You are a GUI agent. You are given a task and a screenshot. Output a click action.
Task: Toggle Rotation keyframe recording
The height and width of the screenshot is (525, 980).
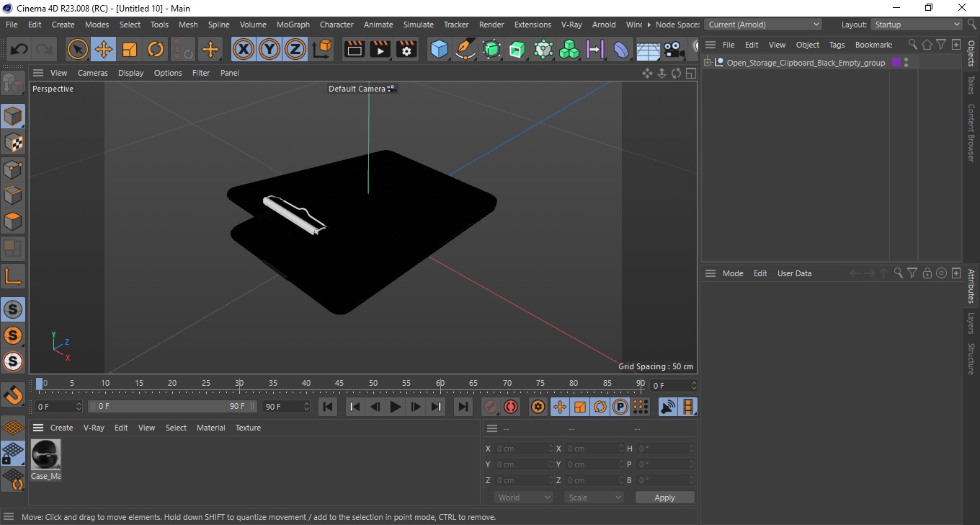coord(600,407)
